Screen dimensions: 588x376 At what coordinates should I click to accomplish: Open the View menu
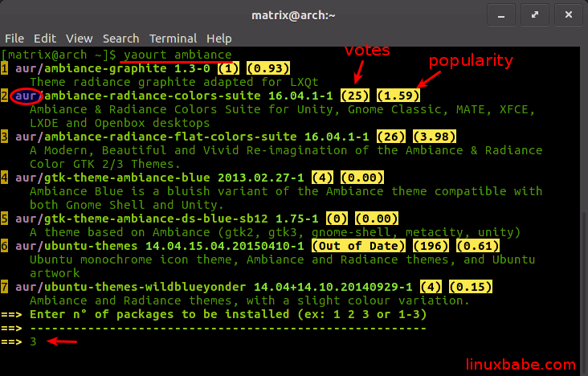coord(80,38)
